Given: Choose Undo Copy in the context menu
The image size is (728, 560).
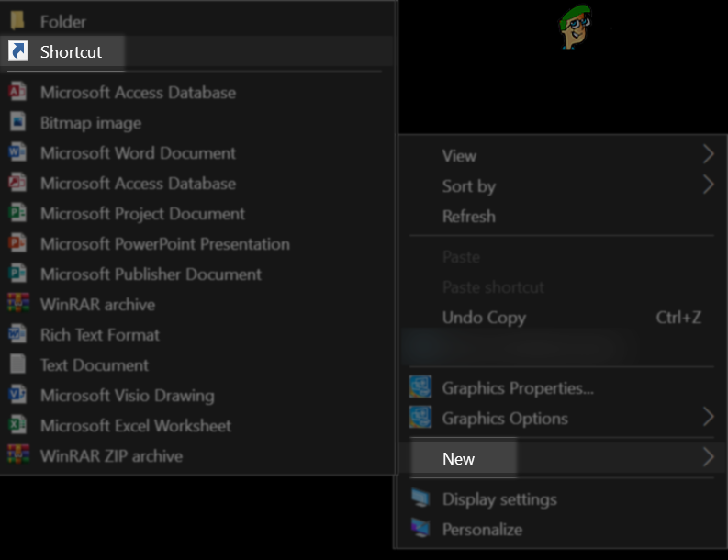Looking at the screenshot, I should [484, 318].
